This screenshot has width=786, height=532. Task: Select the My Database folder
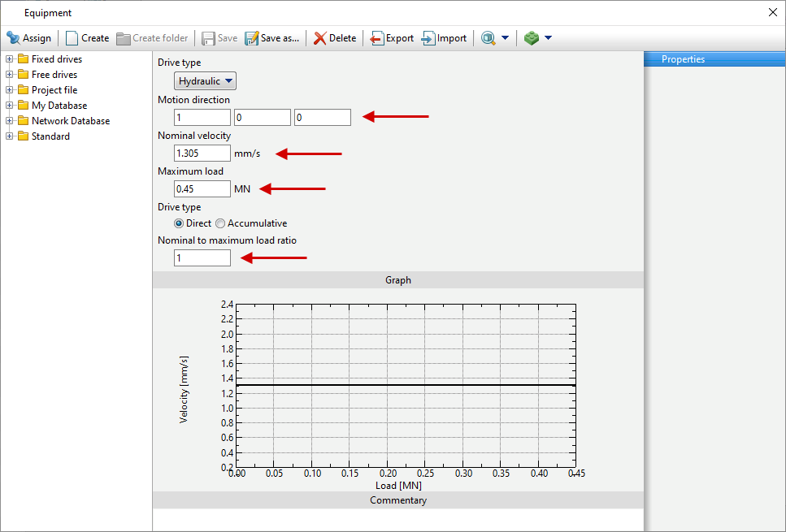point(59,106)
